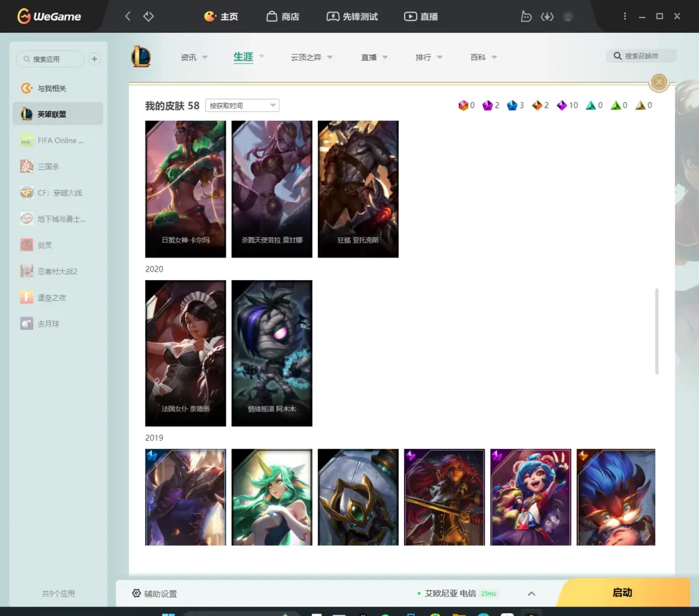Click the CF：穿越火线 game icon
Screen dimensions: 699x616
27,193
